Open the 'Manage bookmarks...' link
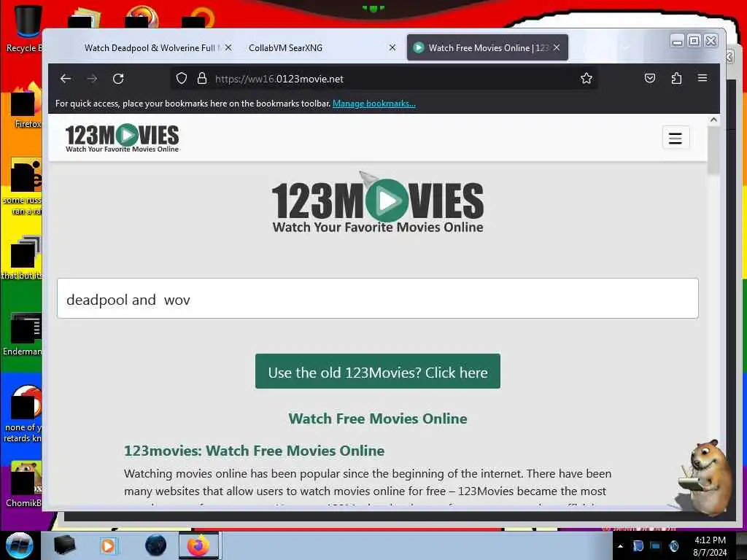 coord(374,104)
